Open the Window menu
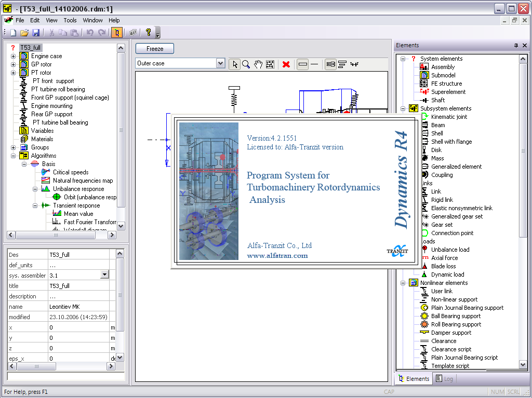This screenshot has width=532, height=398. [92, 20]
